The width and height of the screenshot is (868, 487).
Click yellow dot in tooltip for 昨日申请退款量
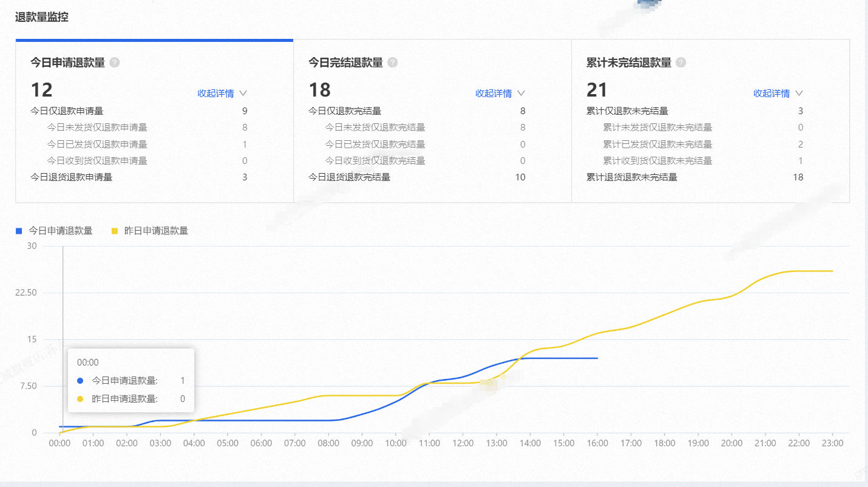pos(80,399)
